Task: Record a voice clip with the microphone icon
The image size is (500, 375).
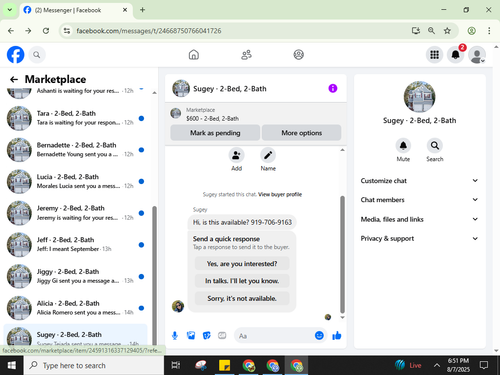Action: coord(175,336)
